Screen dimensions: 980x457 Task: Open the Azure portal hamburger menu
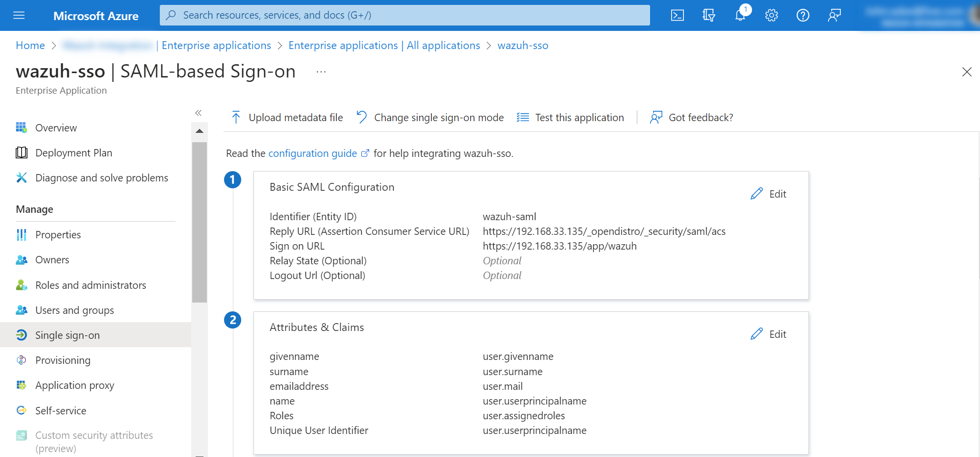[x=19, y=15]
